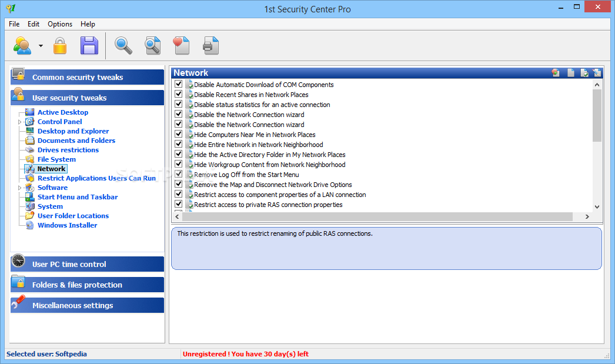Screen dimensions: 615x364
Task: Open the dropdown arrow beside the user icon
Action: coord(41,46)
